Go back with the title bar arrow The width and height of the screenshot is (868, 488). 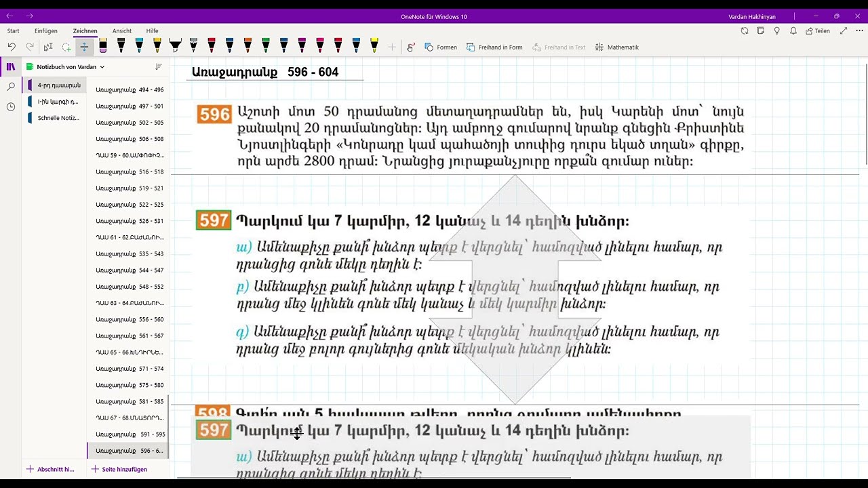tap(10, 16)
